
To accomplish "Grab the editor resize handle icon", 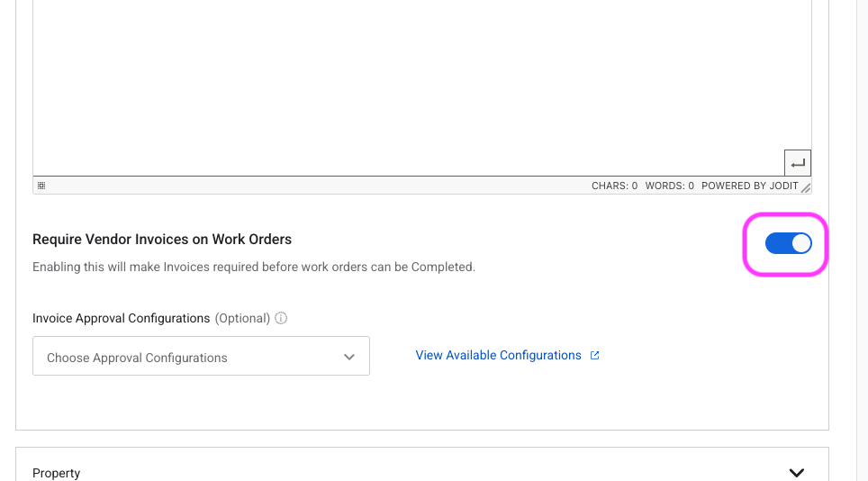I will click(806, 187).
